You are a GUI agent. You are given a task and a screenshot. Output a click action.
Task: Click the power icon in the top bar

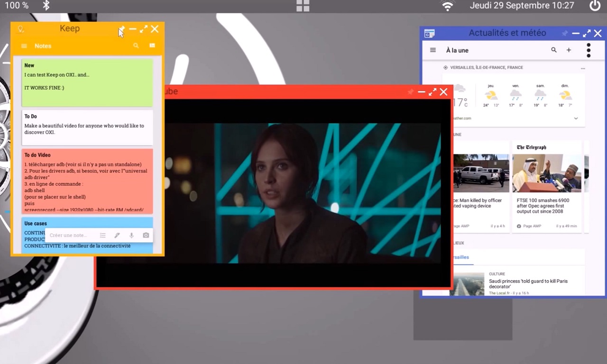[x=595, y=6]
